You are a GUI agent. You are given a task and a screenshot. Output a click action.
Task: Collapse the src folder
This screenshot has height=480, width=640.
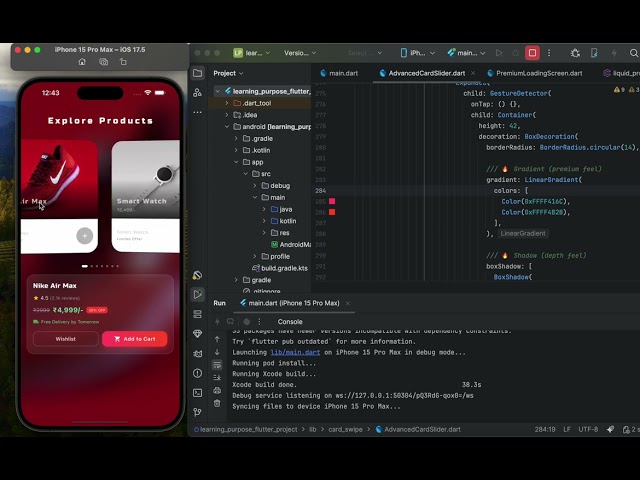(246, 174)
